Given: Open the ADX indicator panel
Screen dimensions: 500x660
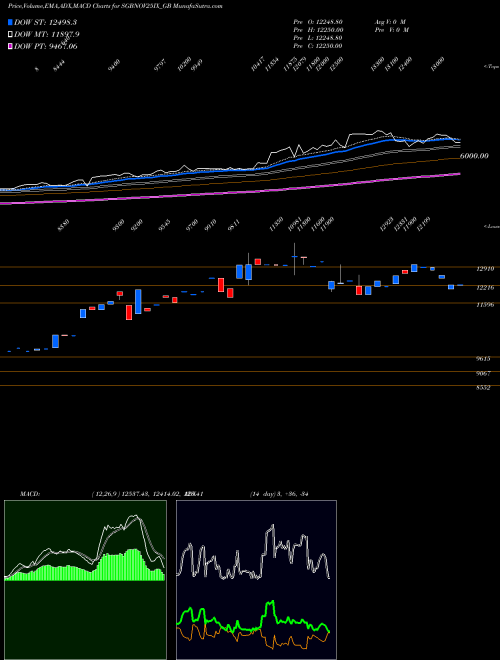Looking at the screenshot, I should (x=256, y=580).
